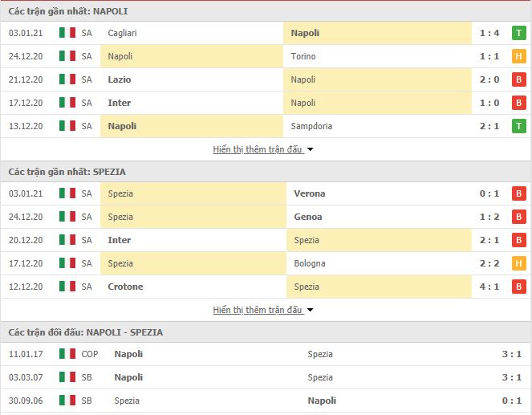Open the Lazio team name on 21.12.20
The image size is (532, 415).
coord(119,79)
